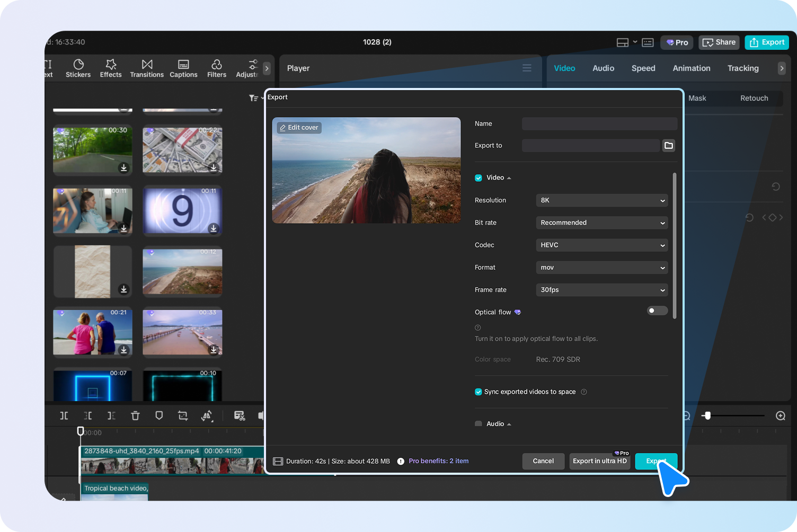Click the Transitions panel icon
This screenshot has height=532, width=797.
[147, 68]
